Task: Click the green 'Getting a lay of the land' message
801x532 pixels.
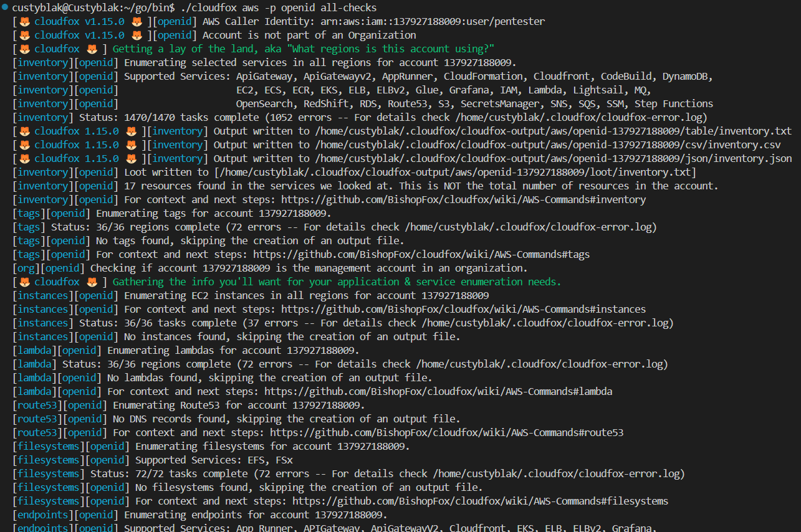Action: (304, 49)
